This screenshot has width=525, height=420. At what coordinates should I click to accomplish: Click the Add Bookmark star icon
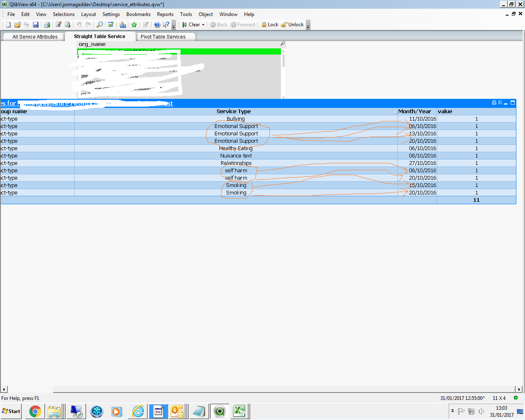tap(134, 25)
